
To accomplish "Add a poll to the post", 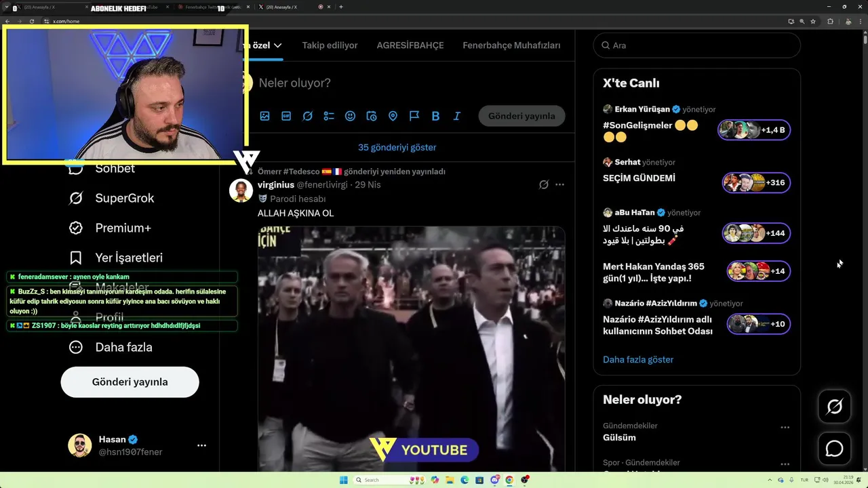I will pos(329,116).
